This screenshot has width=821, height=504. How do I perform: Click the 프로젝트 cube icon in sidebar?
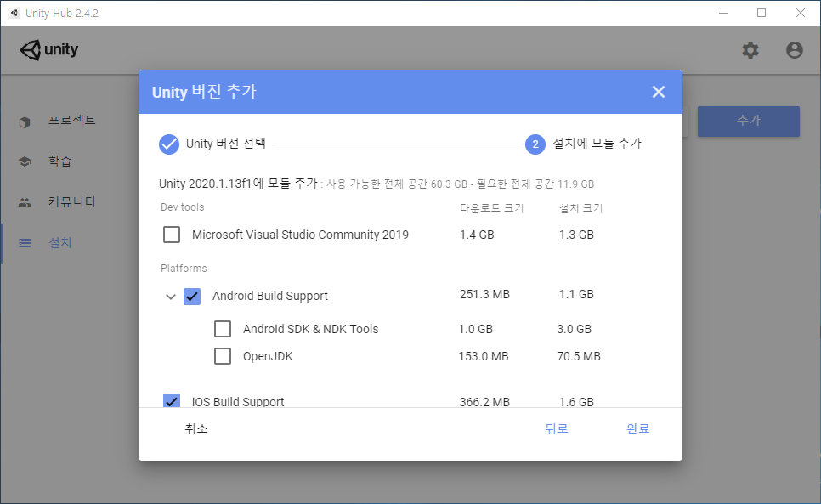(25, 122)
